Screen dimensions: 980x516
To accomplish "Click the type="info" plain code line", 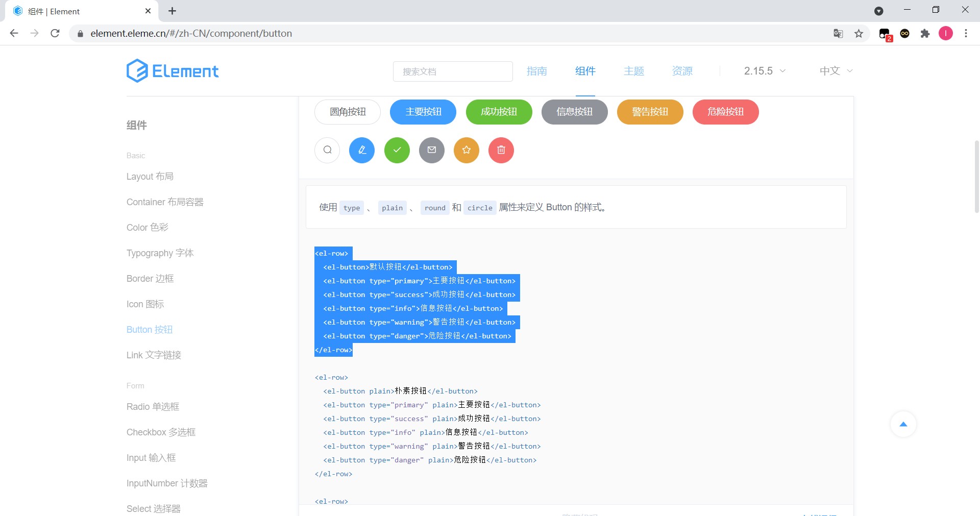I will (x=426, y=432).
